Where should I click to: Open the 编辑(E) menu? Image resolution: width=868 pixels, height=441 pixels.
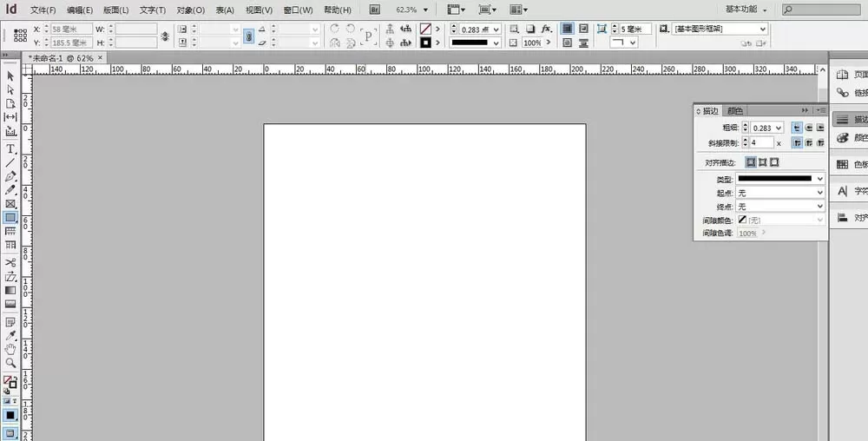(x=80, y=10)
